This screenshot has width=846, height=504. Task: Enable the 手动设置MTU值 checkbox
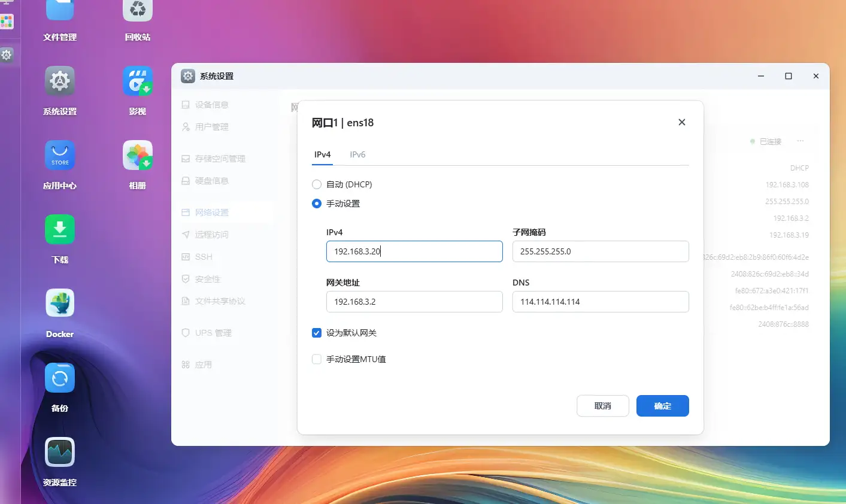317,359
